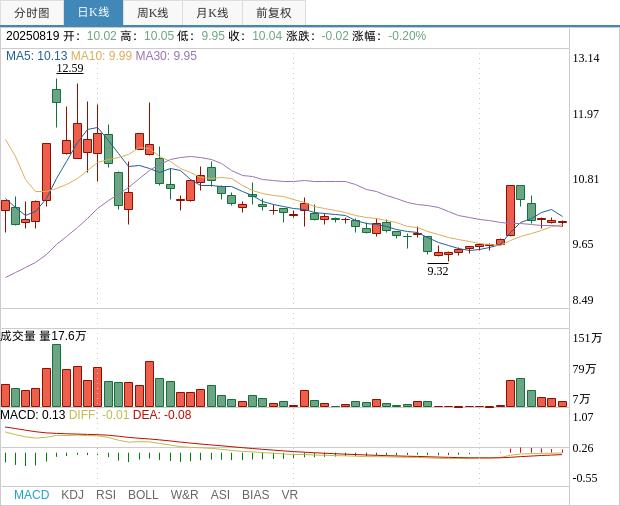Click the 7万 volume axis label
Viewport: 620px width, 506px height.
(x=581, y=399)
